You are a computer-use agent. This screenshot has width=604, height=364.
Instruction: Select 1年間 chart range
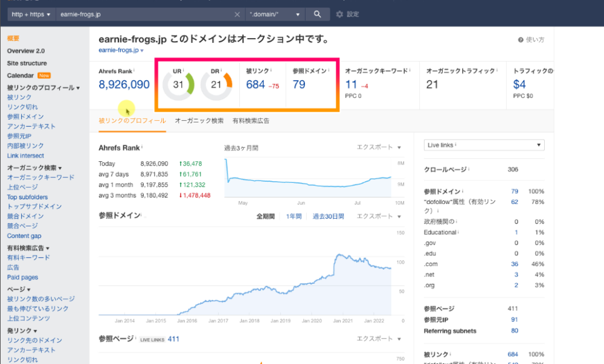[x=294, y=217]
